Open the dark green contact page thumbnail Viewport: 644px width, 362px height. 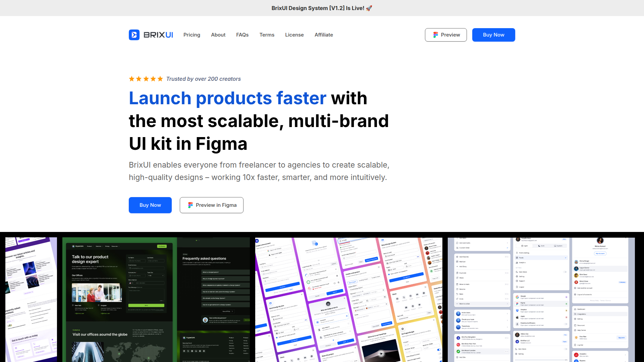tap(119, 300)
